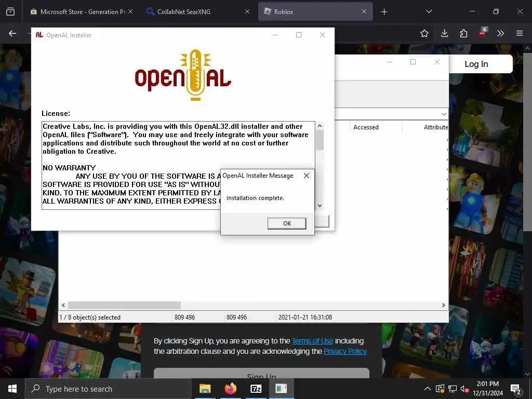Click the 1 / 8 object(s) selected status text

coord(90,317)
